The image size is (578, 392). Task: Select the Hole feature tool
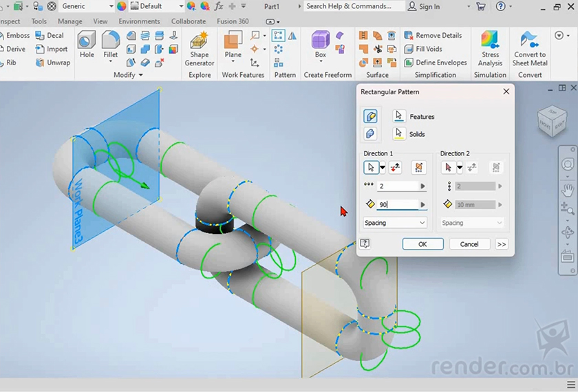[x=87, y=47]
